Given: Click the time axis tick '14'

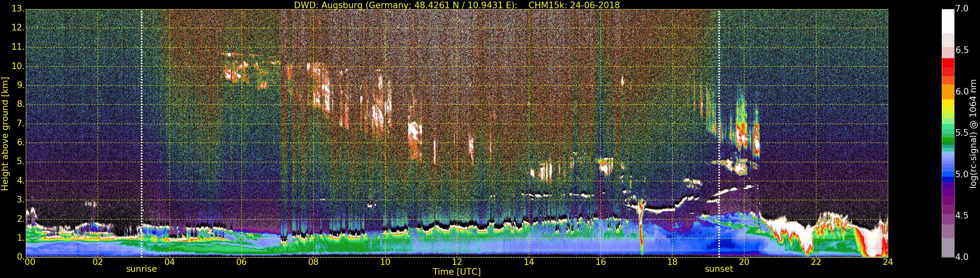Looking at the screenshot, I should tap(529, 262).
